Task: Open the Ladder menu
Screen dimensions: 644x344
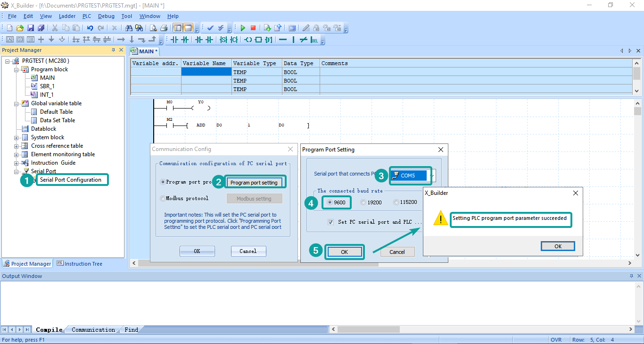Action: pyautogui.click(x=67, y=16)
